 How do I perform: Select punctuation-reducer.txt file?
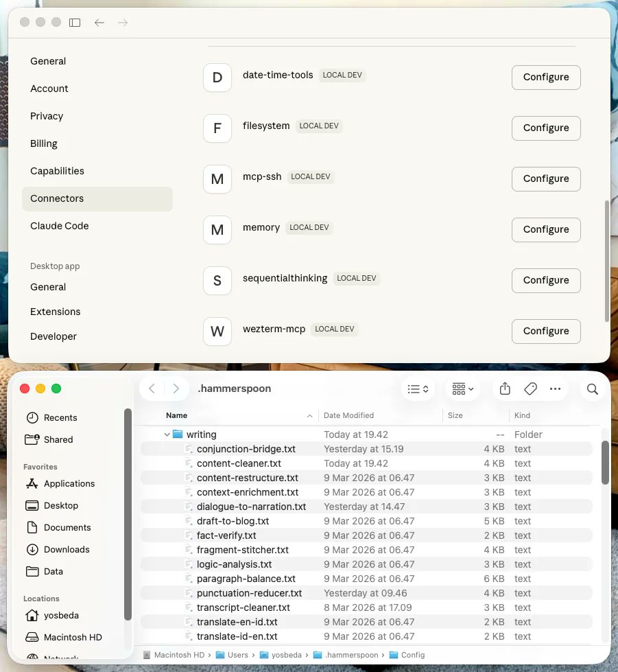[x=366, y=593]
